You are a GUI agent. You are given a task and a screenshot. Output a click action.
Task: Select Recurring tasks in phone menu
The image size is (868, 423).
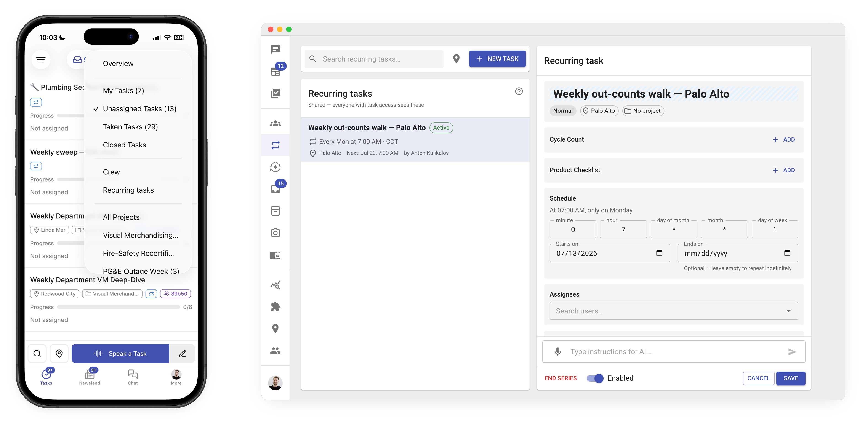click(128, 190)
